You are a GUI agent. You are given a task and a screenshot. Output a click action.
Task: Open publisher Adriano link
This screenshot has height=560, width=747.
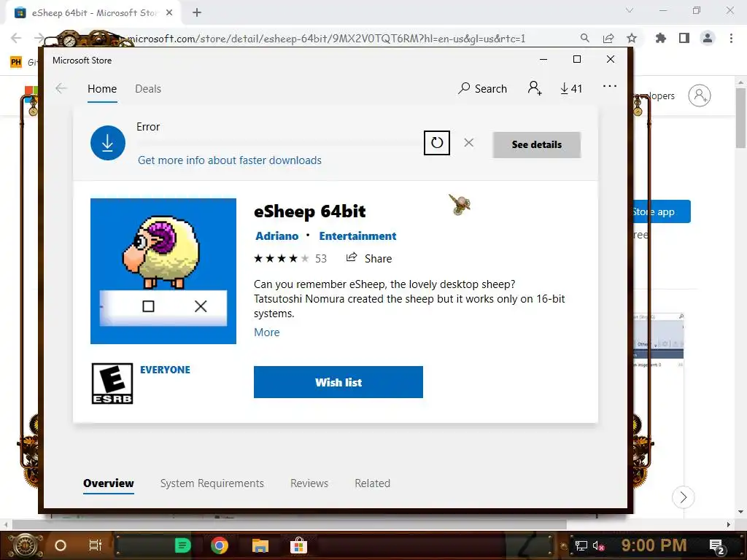276,236
